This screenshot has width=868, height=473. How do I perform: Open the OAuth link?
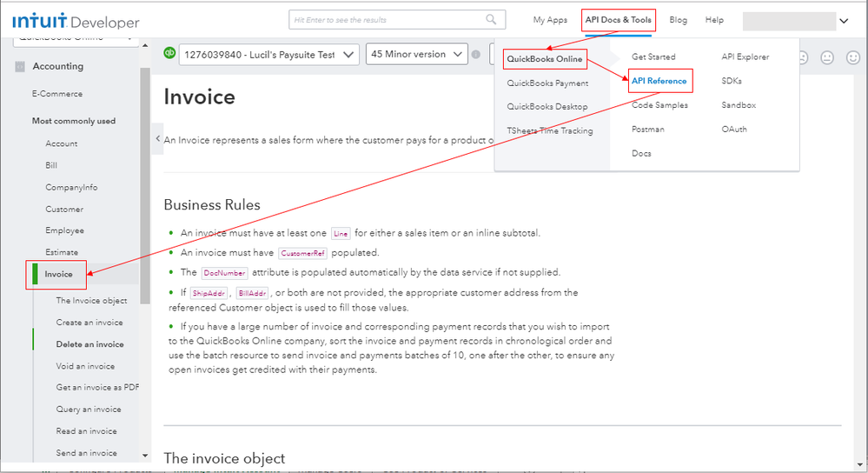point(734,129)
